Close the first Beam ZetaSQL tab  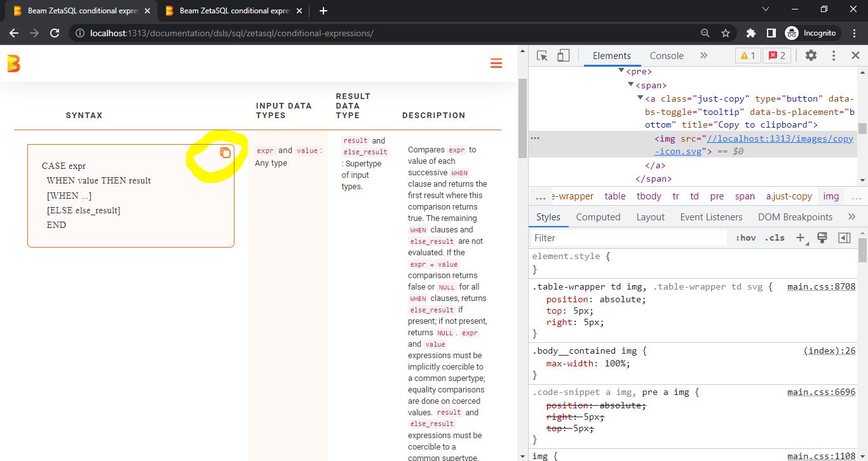[148, 11]
